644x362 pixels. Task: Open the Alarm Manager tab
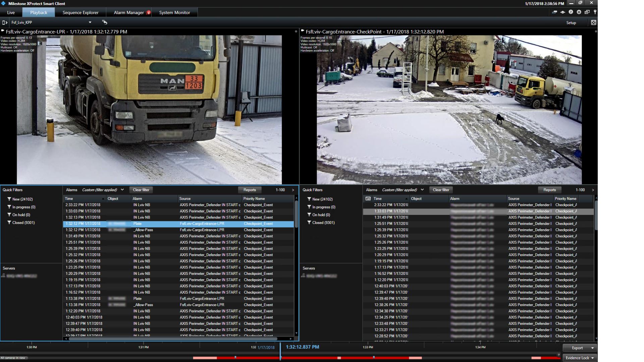(x=129, y=12)
